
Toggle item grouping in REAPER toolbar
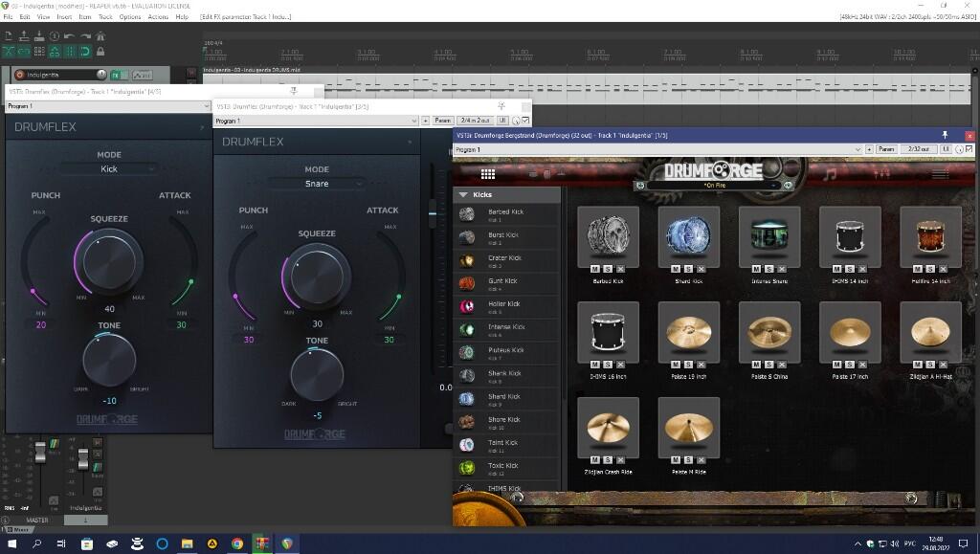click(24, 52)
